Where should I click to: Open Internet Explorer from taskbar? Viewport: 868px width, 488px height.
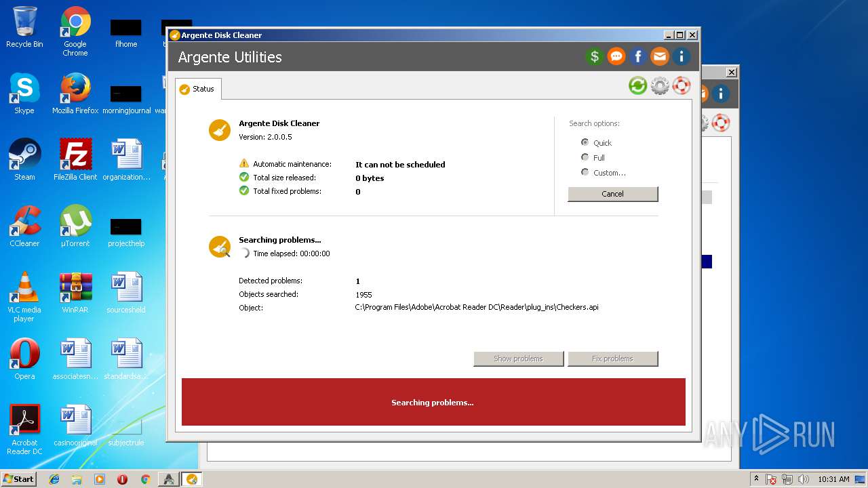pos(54,479)
